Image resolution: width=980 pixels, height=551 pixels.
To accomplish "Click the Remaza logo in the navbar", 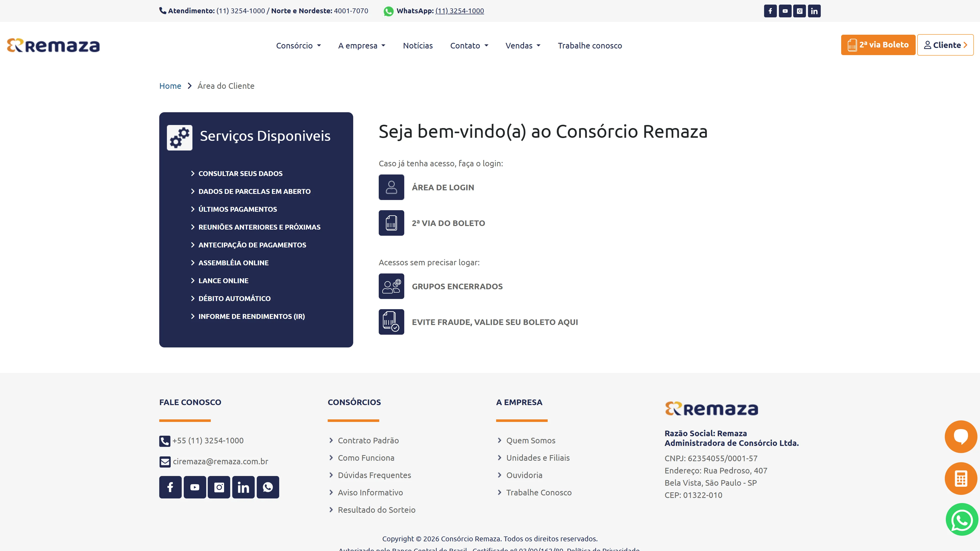I will click(53, 45).
